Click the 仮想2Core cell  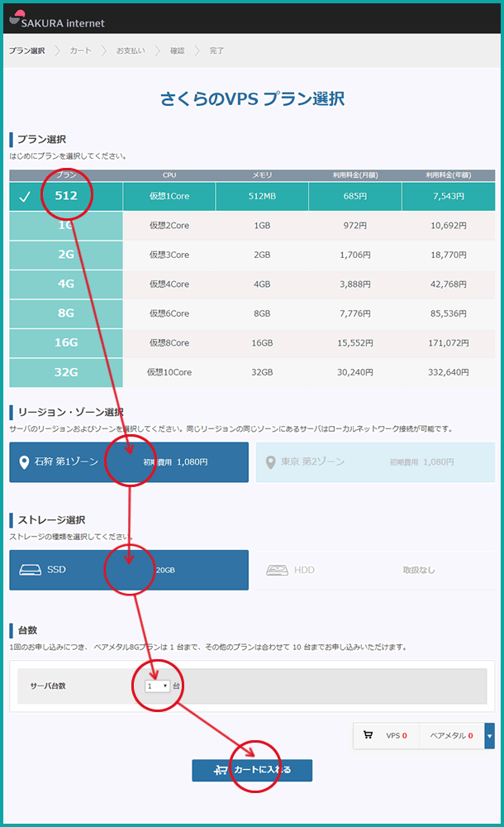pyautogui.click(x=169, y=225)
